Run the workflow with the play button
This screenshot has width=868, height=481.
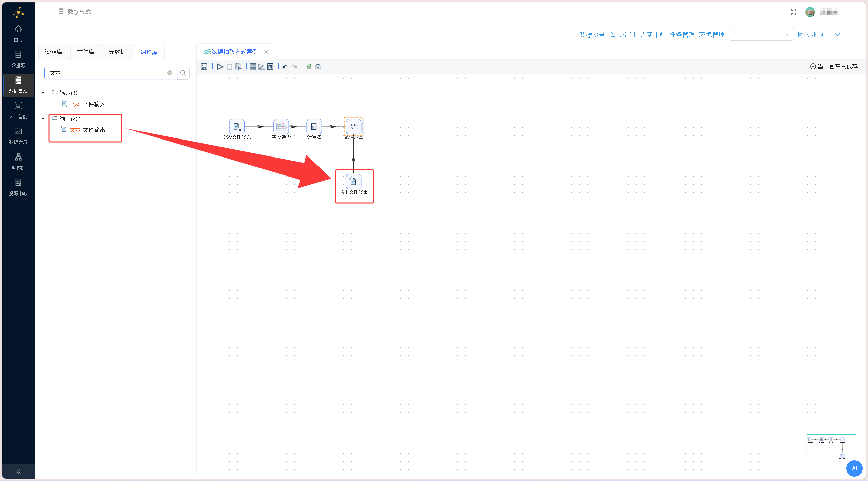pyautogui.click(x=220, y=67)
